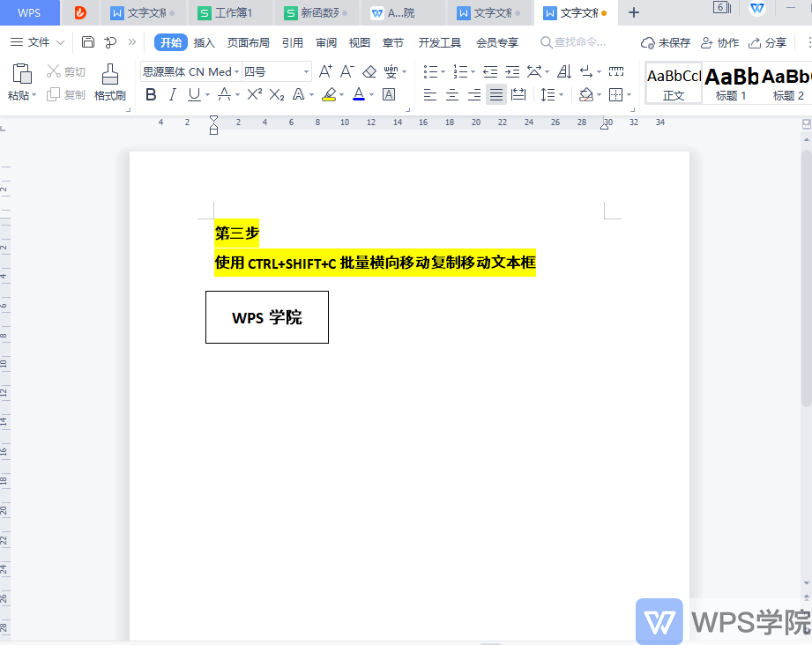
Task: Click the Paste (粘贴) clipboard icon
Action: [21, 74]
